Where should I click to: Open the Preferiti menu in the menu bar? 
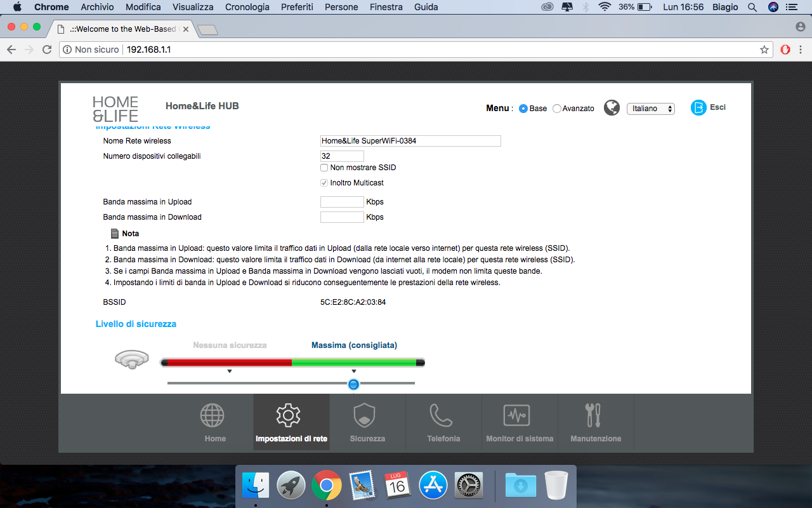click(x=296, y=7)
